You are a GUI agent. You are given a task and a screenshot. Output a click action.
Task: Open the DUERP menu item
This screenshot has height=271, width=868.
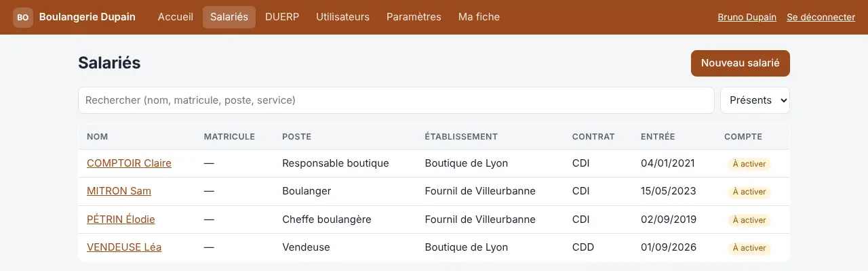(x=282, y=17)
